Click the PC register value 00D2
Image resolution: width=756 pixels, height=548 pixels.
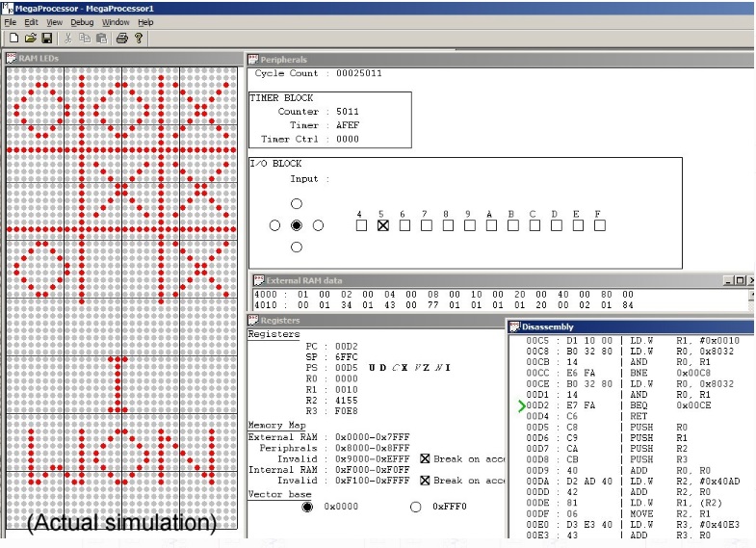click(x=347, y=347)
